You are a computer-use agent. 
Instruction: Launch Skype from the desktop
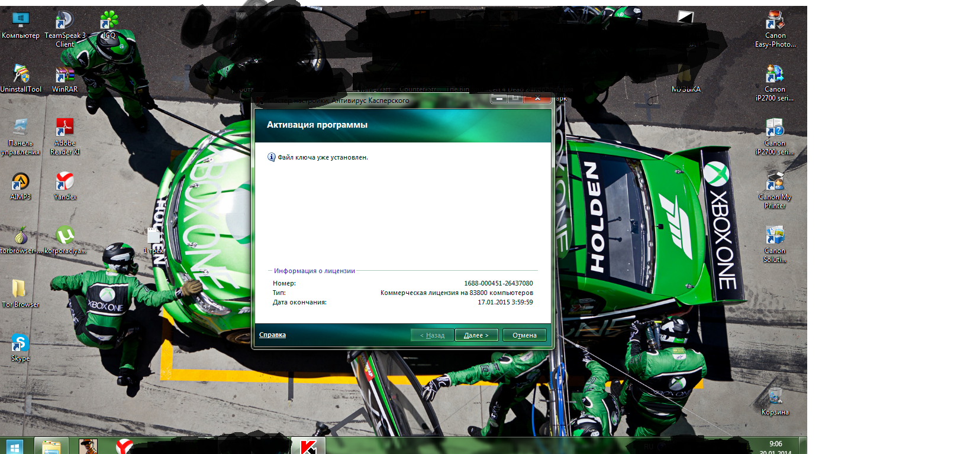(21, 348)
